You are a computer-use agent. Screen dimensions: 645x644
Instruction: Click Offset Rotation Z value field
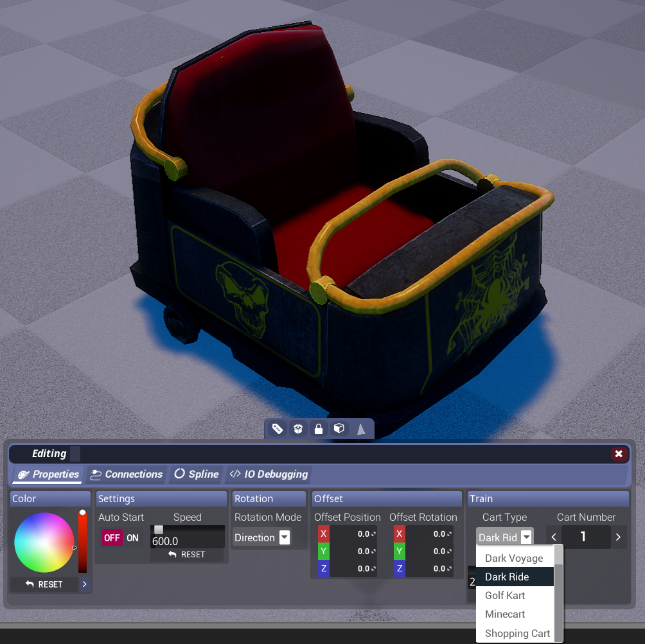429,568
